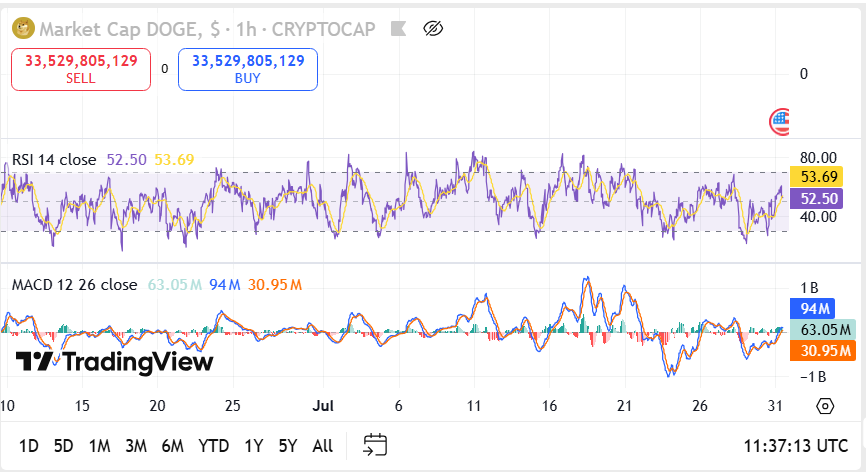The image size is (866, 472).
Task: Choose the YTD range option
Action: tap(213, 445)
